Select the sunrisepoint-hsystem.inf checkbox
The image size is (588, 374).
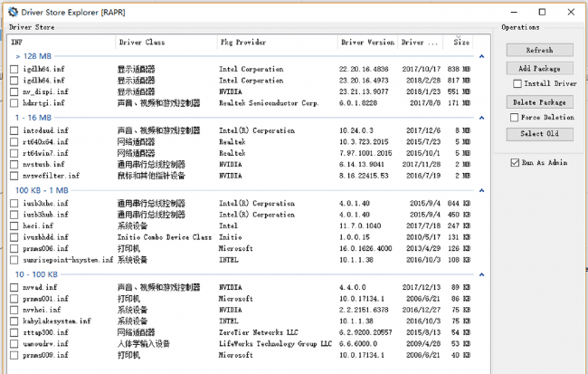coord(14,260)
